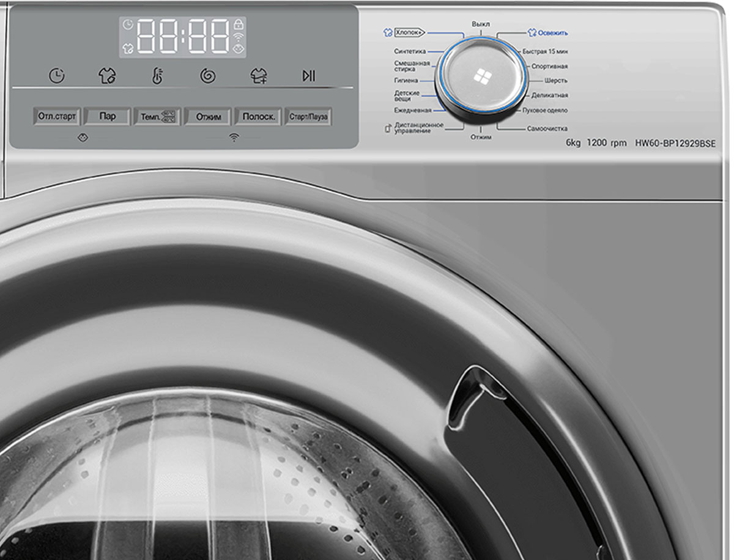
Task: Choose the Самоочистка program label
Action: point(547,129)
